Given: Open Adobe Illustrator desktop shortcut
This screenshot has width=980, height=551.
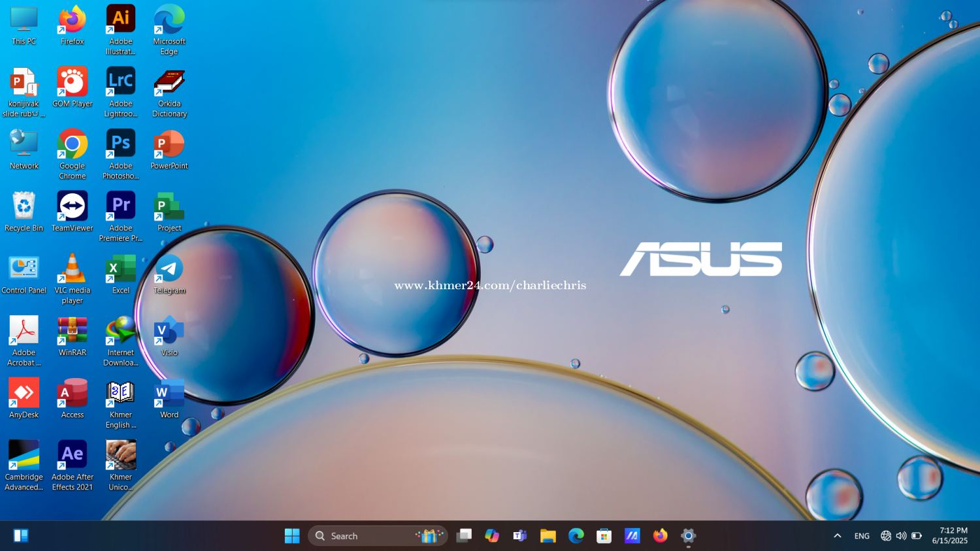Looking at the screenshot, I should point(121,30).
